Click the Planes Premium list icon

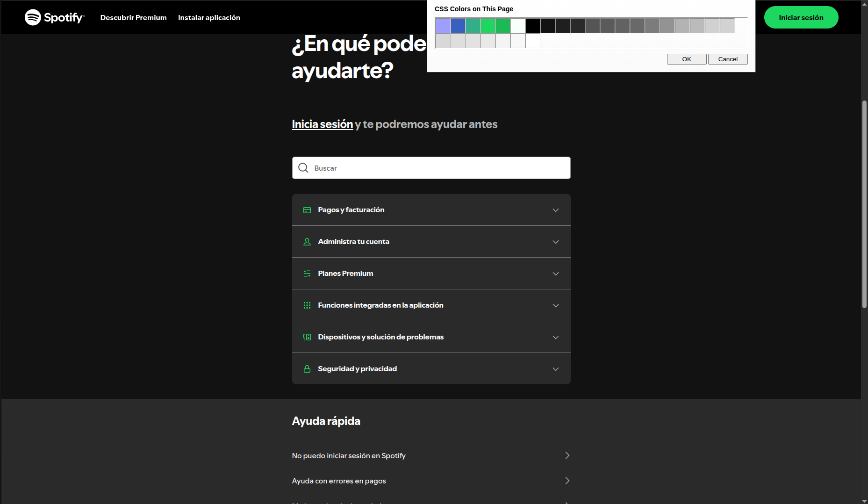coord(307,274)
